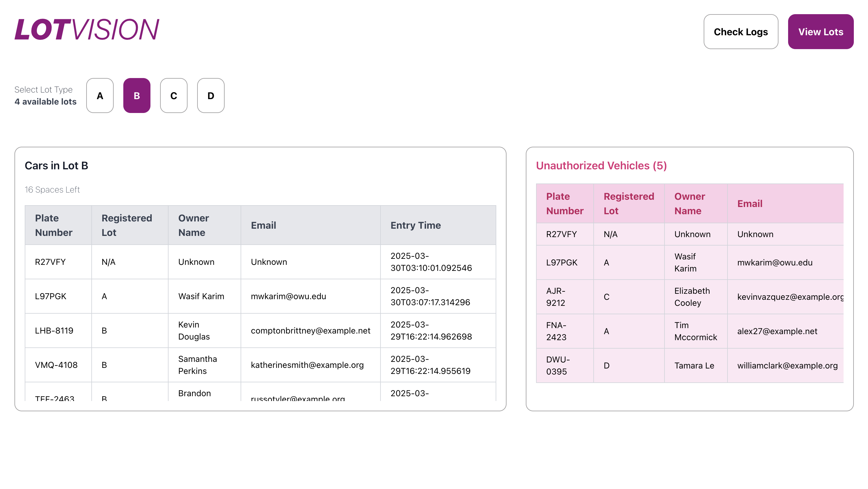The image size is (868, 489).
Task: Switch to lot type C
Action: [174, 96]
